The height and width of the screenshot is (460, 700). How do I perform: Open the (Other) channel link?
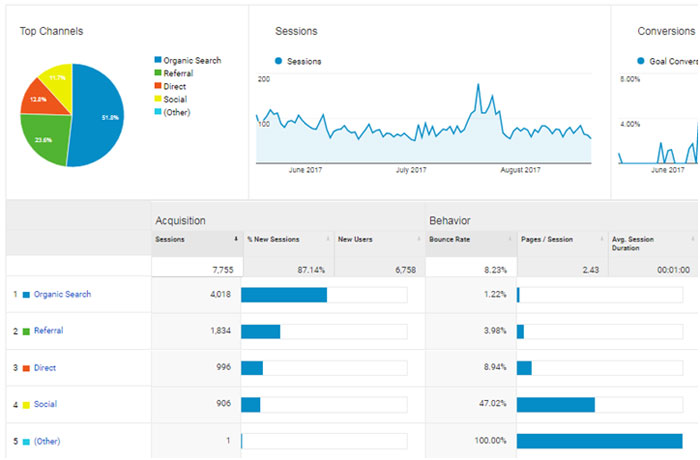pyautogui.click(x=47, y=441)
